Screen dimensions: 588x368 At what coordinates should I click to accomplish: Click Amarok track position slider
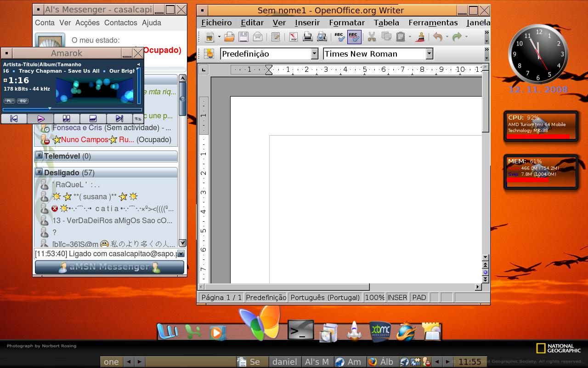pos(72,109)
